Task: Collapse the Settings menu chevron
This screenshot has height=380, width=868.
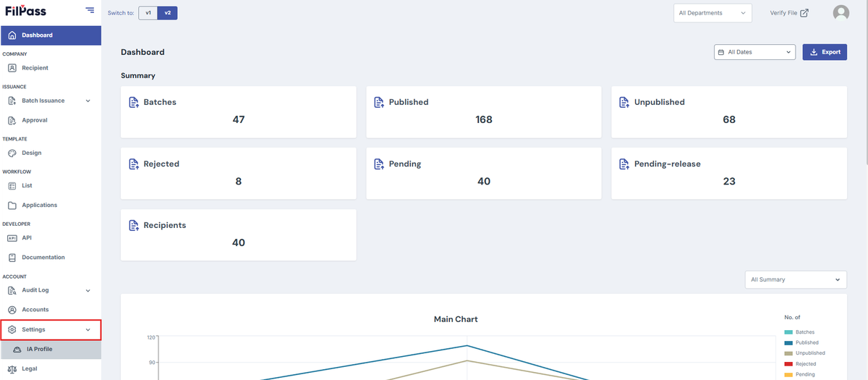Action: [88, 330]
